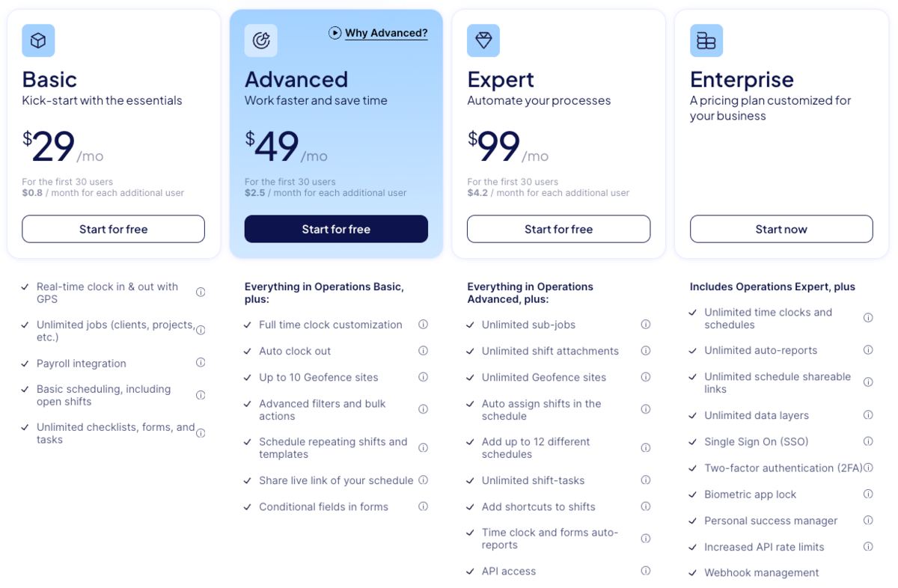
Task: Open info tooltip for Real-time clock in with GPS
Action: pyautogui.click(x=201, y=292)
